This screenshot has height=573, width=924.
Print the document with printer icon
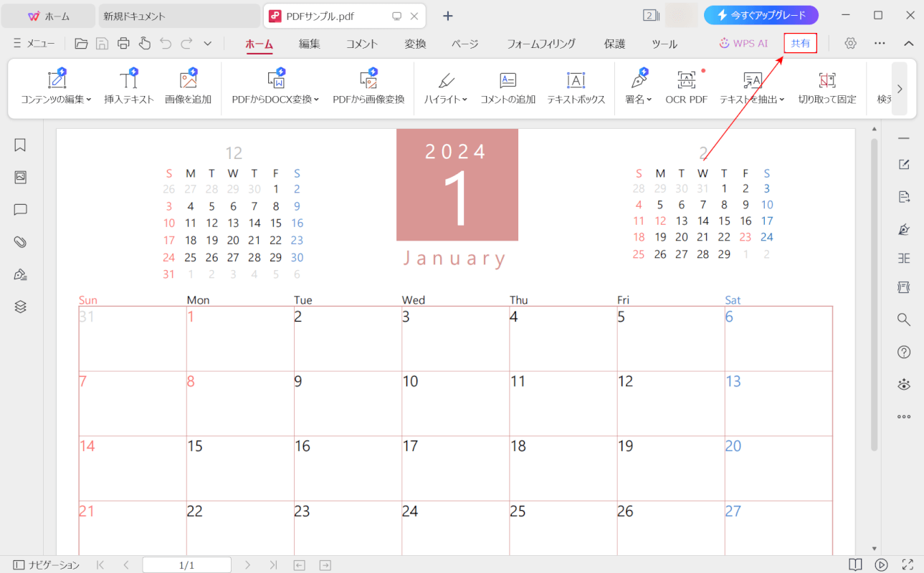(123, 44)
